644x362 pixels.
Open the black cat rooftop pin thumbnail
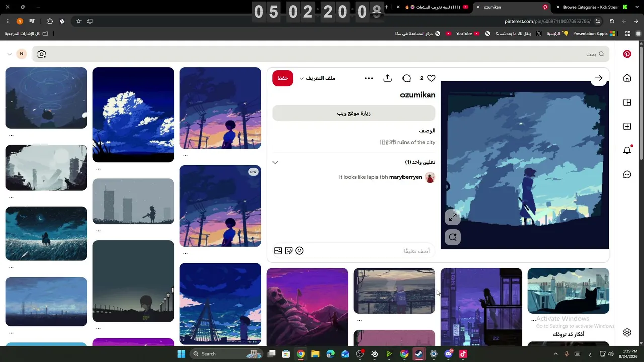point(568,291)
